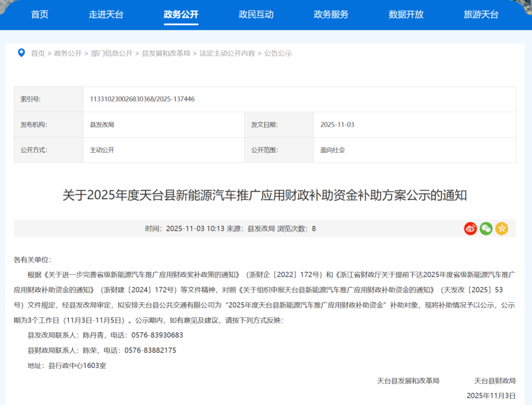The image size is (532, 405).
Task: Switch to the 政务公开 navigation tab
Action: [181, 15]
